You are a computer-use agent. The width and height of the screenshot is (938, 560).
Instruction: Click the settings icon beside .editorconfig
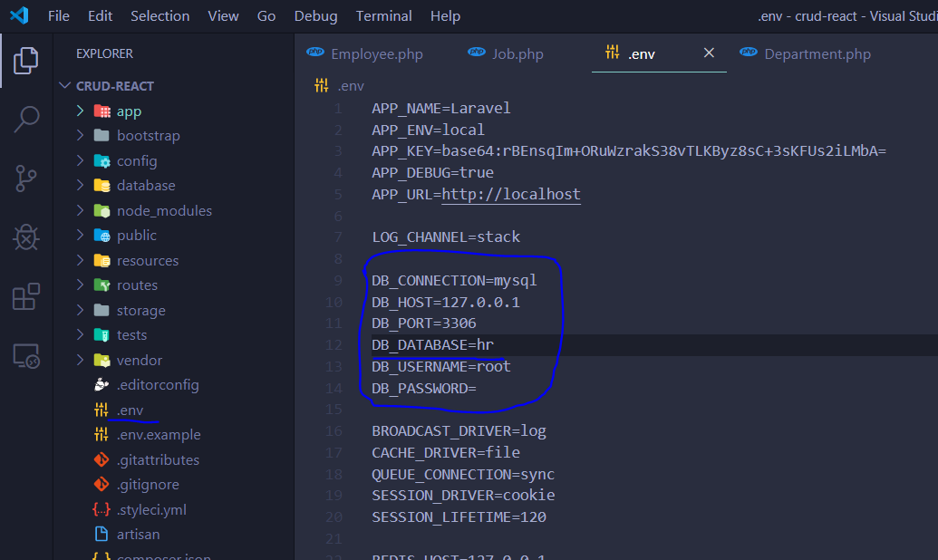102,384
